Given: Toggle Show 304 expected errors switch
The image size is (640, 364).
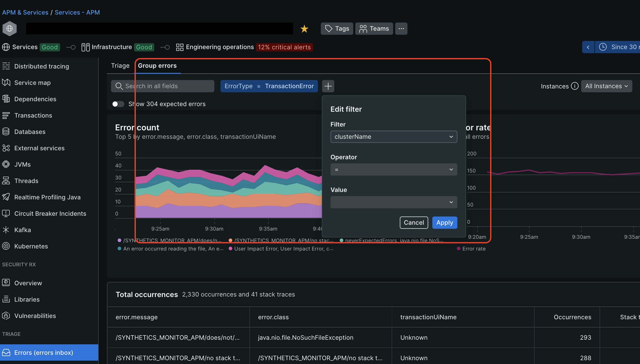Looking at the screenshot, I should (118, 104).
